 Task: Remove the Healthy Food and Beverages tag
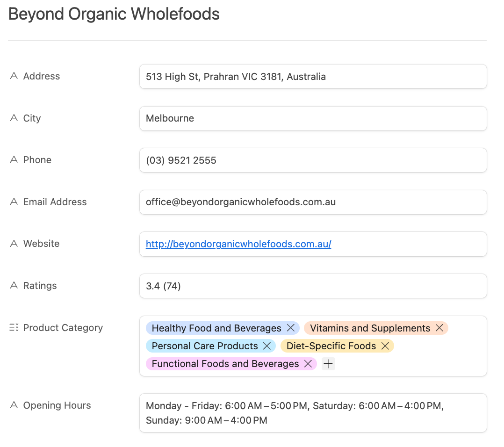pos(291,328)
